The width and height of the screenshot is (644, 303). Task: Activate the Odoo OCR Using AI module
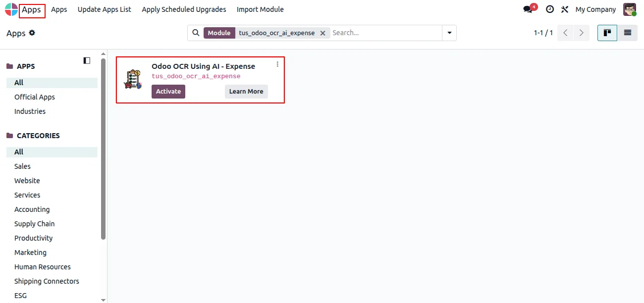pyautogui.click(x=168, y=92)
